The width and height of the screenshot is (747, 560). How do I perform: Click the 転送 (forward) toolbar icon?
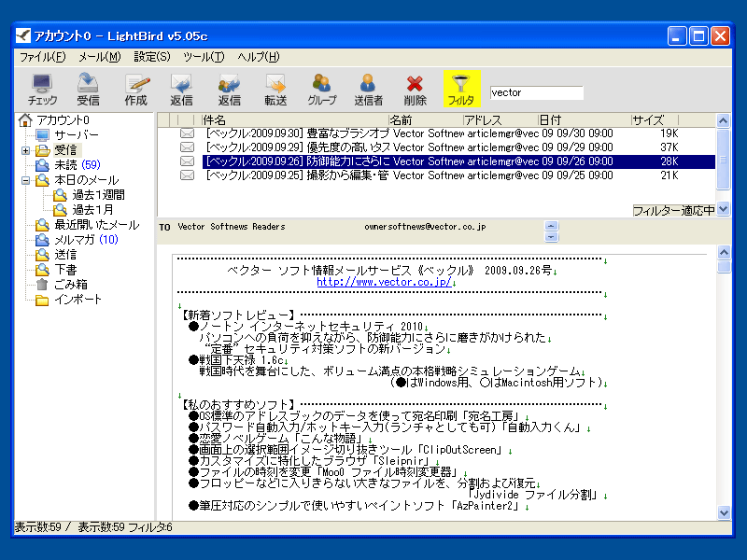pos(275,89)
